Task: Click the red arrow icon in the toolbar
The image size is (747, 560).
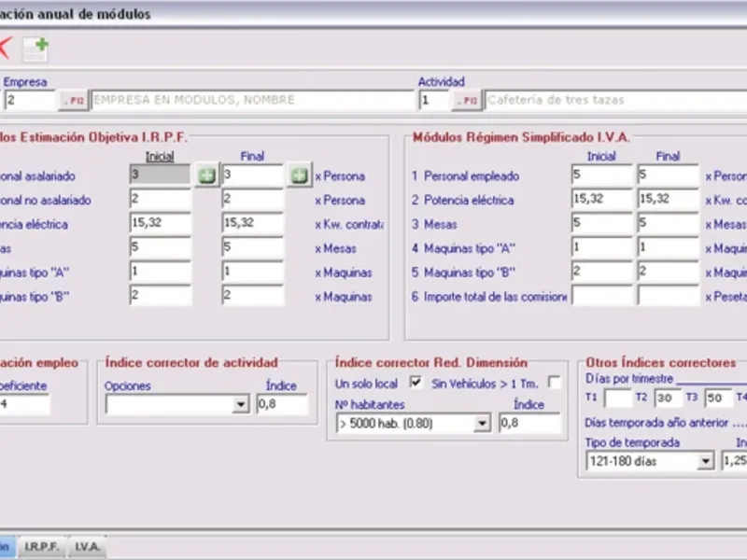Action: (x=6, y=49)
